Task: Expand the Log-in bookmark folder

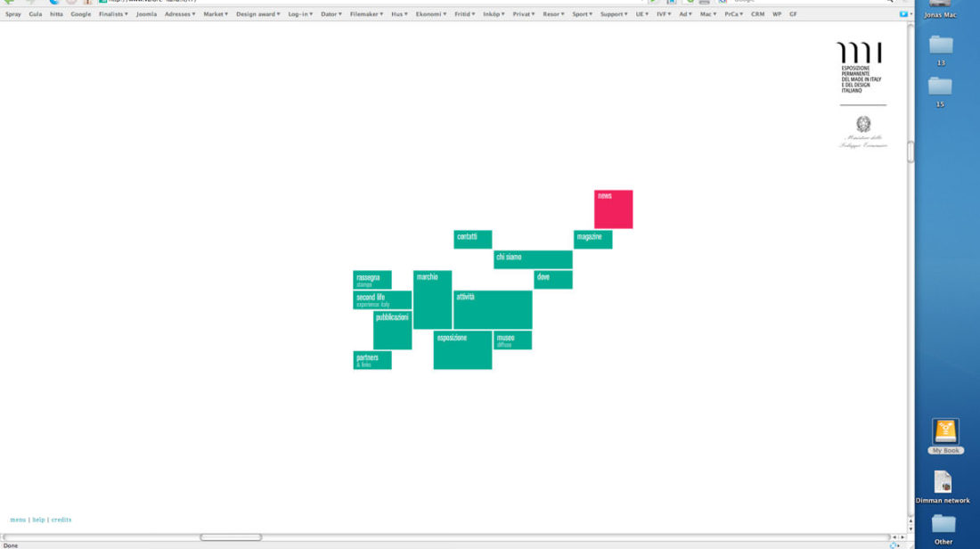Action: 300,13
